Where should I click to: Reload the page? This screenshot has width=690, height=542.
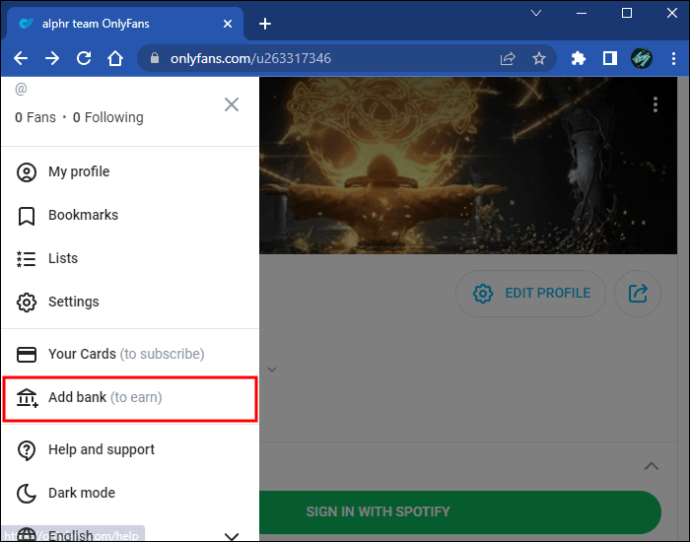click(x=84, y=58)
